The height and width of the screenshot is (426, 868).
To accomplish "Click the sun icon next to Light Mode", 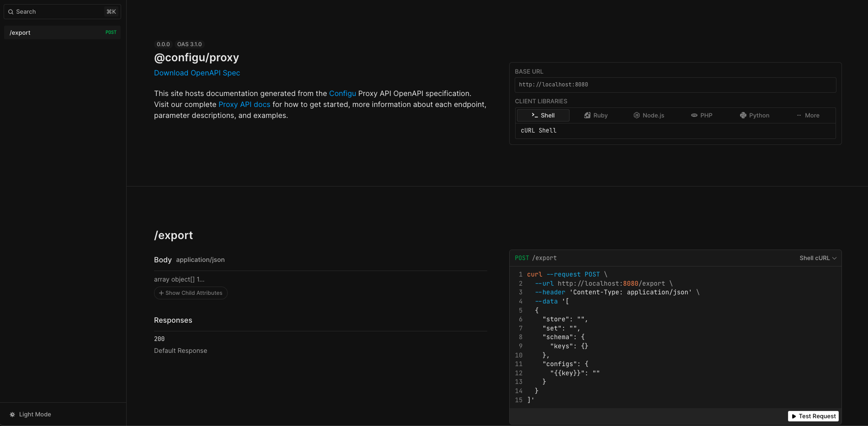I will point(12,414).
